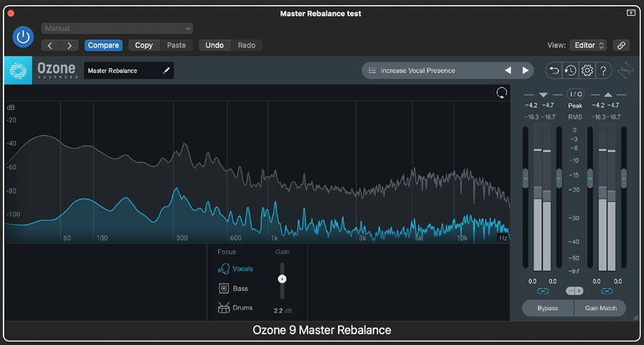This screenshot has height=345, width=644.
Task: Open the Manual preset dropdown
Action: click(x=117, y=29)
